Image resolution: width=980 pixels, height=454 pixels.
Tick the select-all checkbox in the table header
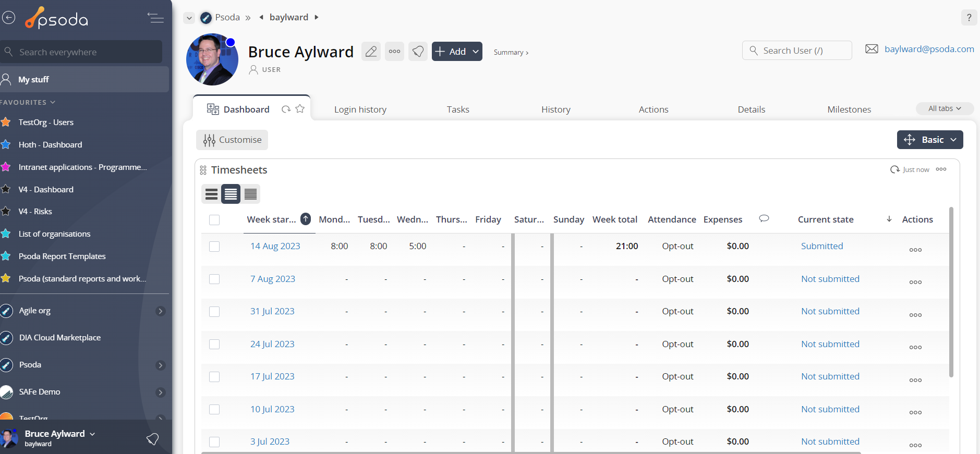[x=214, y=220]
